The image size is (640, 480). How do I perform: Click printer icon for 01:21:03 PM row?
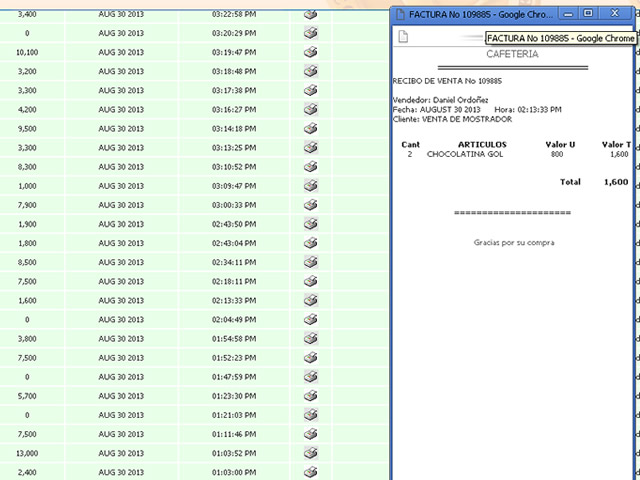(311, 415)
